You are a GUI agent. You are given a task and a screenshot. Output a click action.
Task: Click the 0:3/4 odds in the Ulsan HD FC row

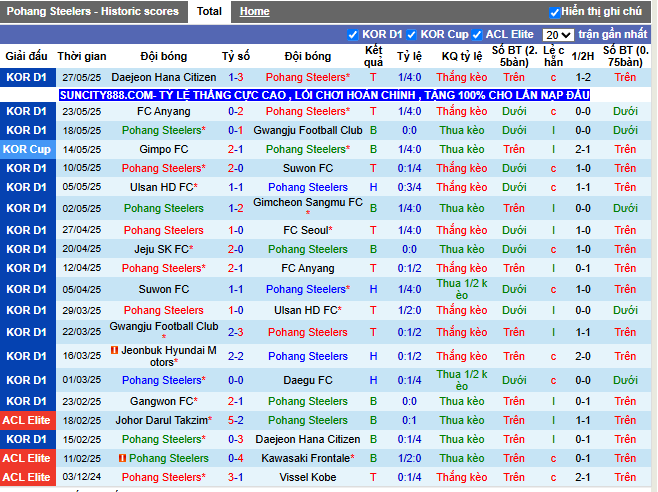click(409, 187)
